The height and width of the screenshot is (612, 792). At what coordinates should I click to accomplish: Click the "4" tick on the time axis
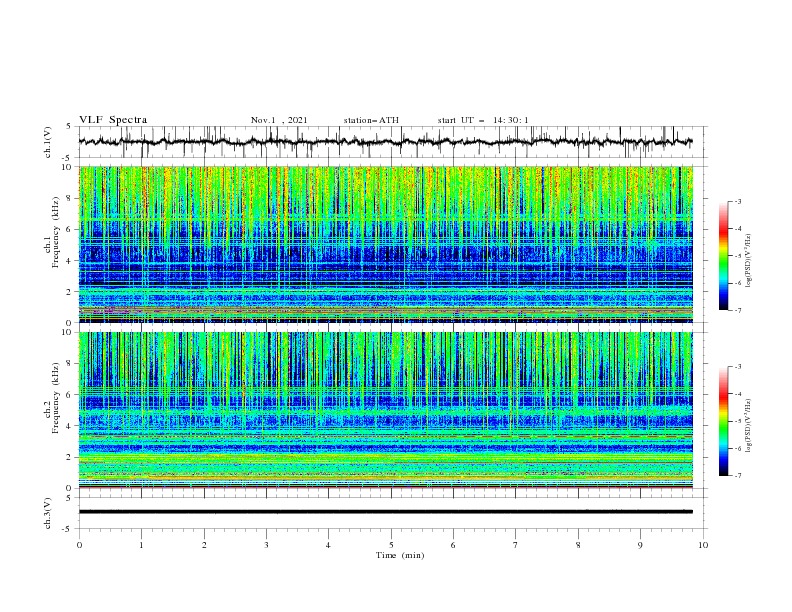click(x=328, y=545)
